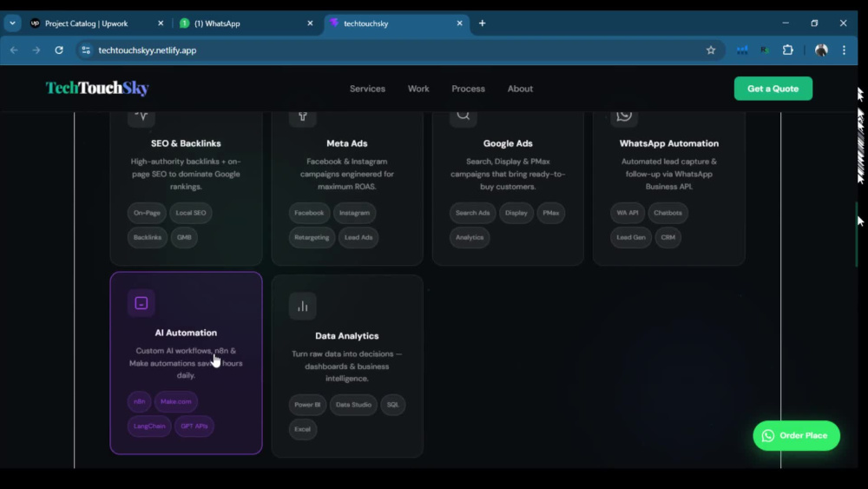Click the Retargeting tag
The image size is (868, 489).
312,238
